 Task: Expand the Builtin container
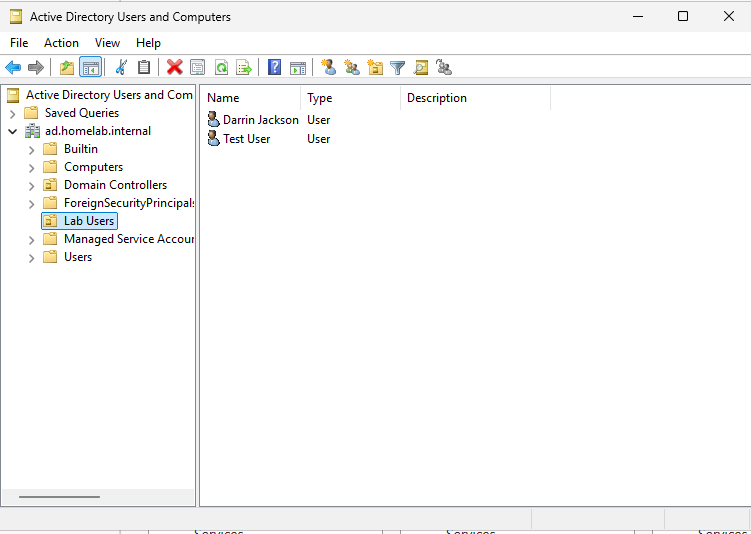[32, 150]
